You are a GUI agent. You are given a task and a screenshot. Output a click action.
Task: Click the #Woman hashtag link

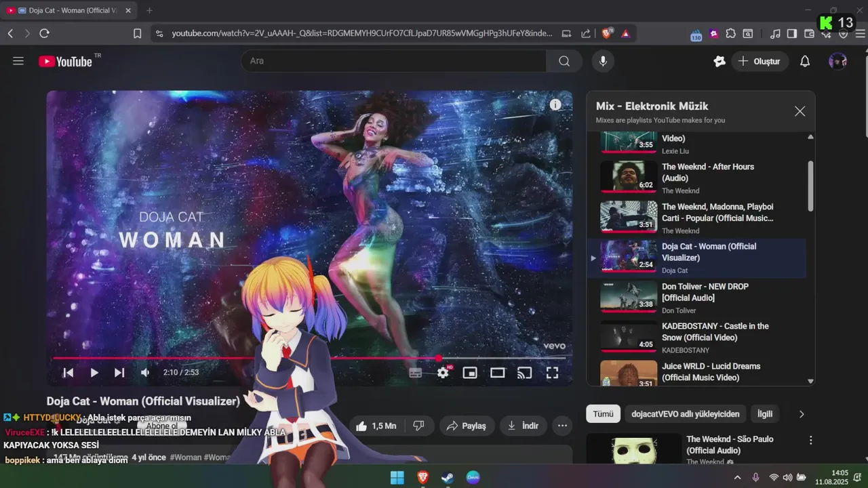pyautogui.click(x=186, y=457)
